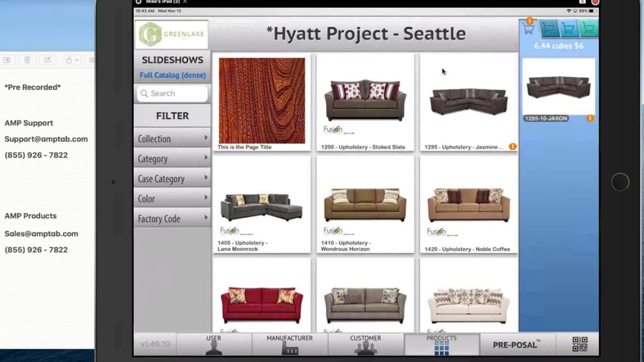Open the CUSTOMER tab
This screenshot has width=644, height=362.
pos(366,344)
